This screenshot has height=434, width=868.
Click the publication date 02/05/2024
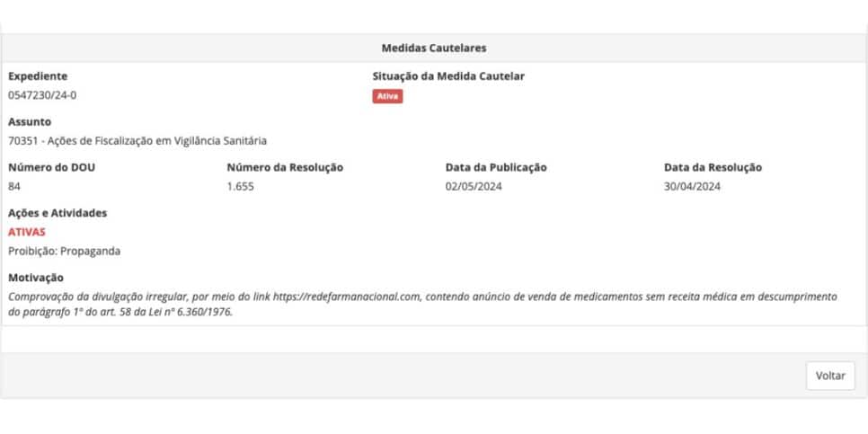tap(474, 187)
